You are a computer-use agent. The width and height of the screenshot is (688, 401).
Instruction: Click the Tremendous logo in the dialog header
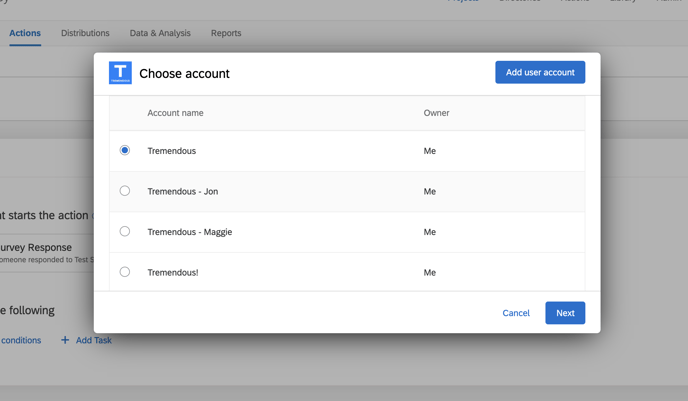point(120,73)
